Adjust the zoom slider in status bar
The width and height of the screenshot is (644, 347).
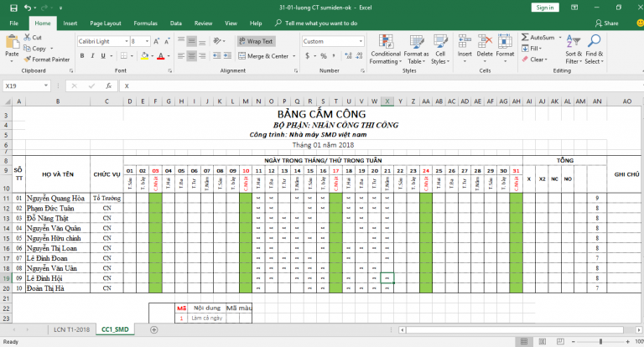(600, 342)
